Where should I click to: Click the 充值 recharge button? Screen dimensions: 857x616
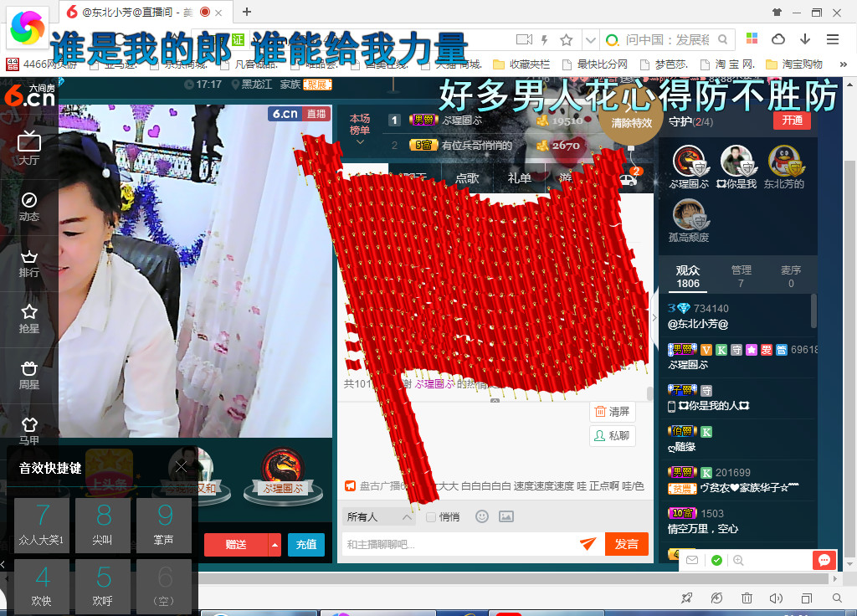pyautogui.click(x=306, y=544)
